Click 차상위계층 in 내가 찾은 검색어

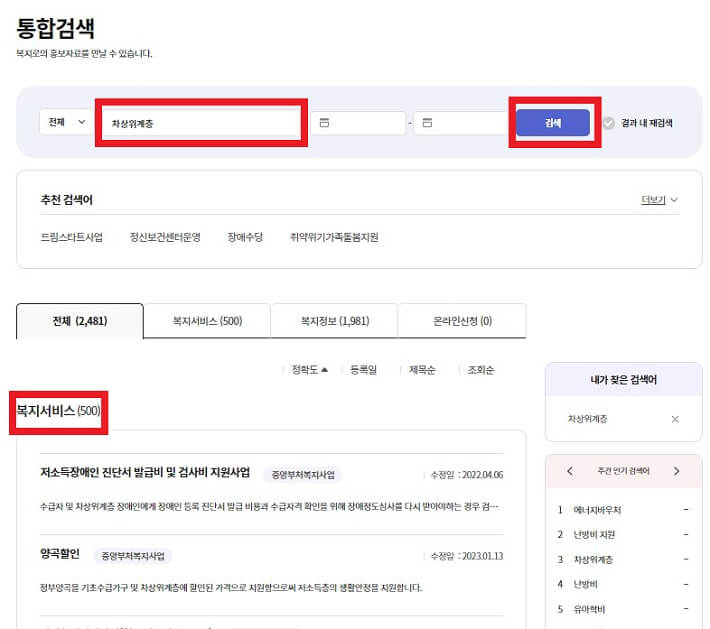tap(587, 419)
